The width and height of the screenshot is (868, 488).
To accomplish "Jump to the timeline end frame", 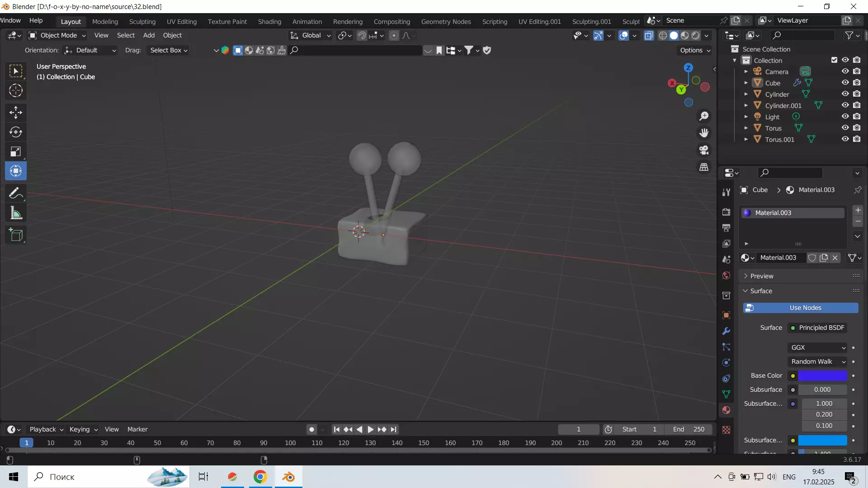I will coord(394,429).
